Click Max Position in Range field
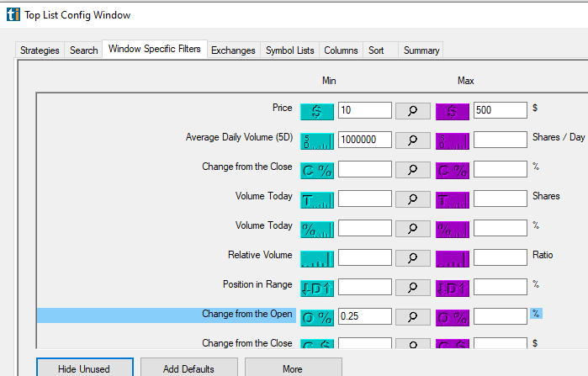The width and height of the screenshot is (588, 376). [x=501, y=287]
